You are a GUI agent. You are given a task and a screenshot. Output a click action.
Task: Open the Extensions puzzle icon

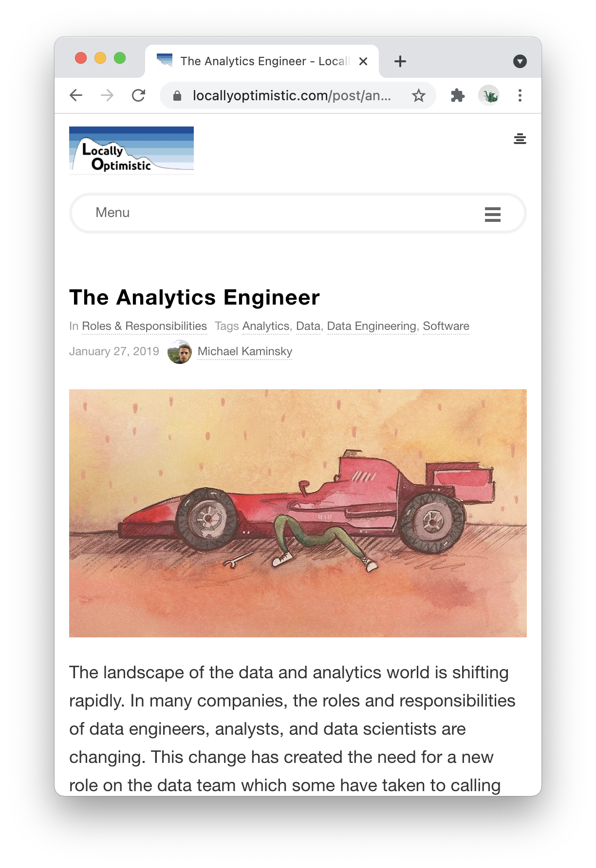click(458, 95)
